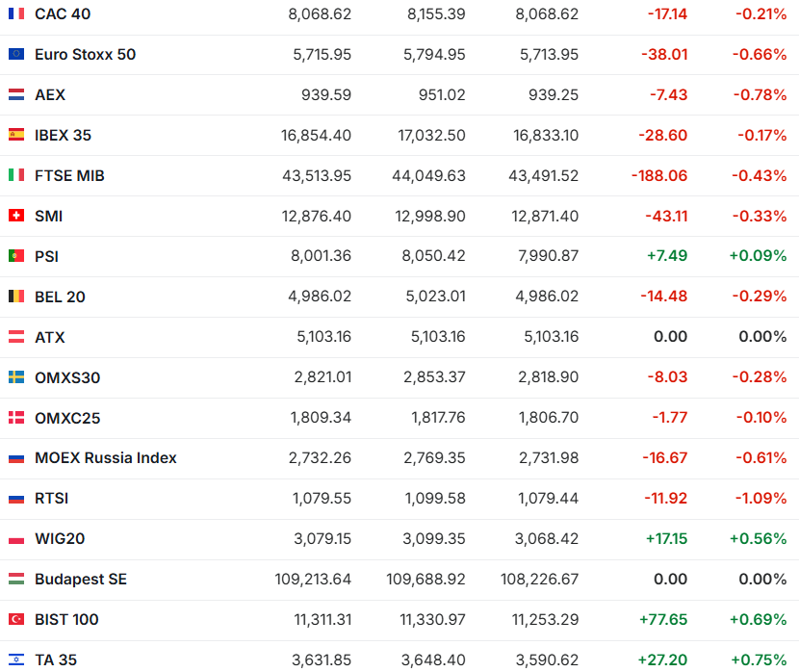Click the Turkey flag beside BIST 100

coord(16,620)
